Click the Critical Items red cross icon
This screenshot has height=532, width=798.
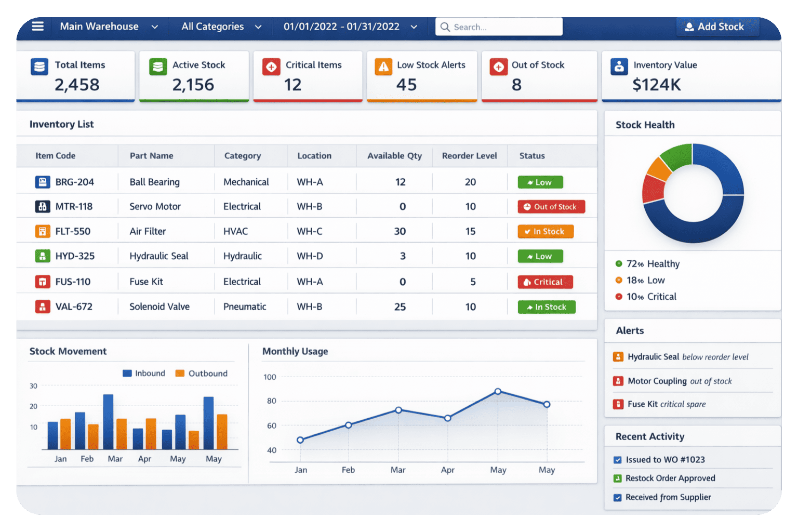click(x=271, y=67)
